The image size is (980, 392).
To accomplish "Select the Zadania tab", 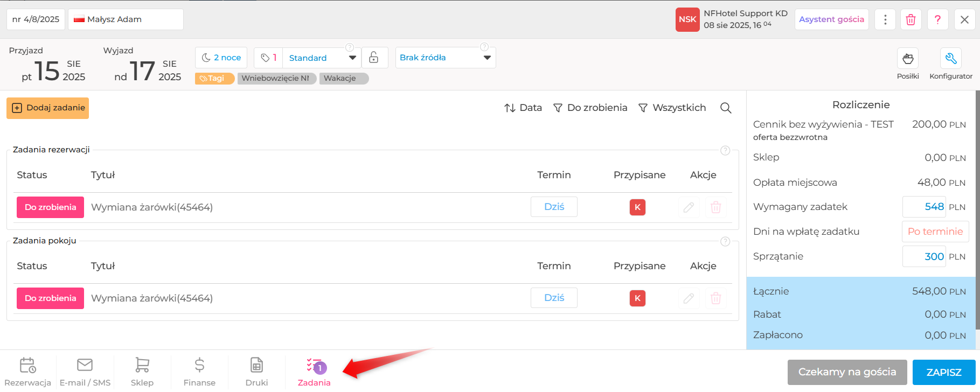I will click(314, 372).
